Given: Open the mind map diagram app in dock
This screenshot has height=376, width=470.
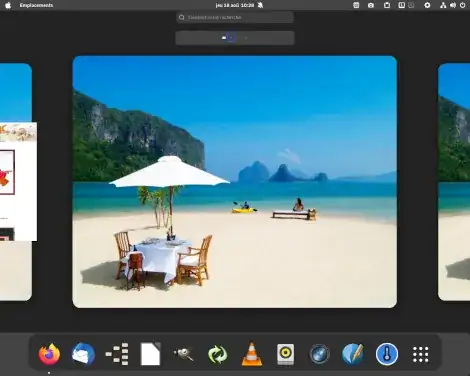Looking at the screenshot, I should (x=117, y=354).
